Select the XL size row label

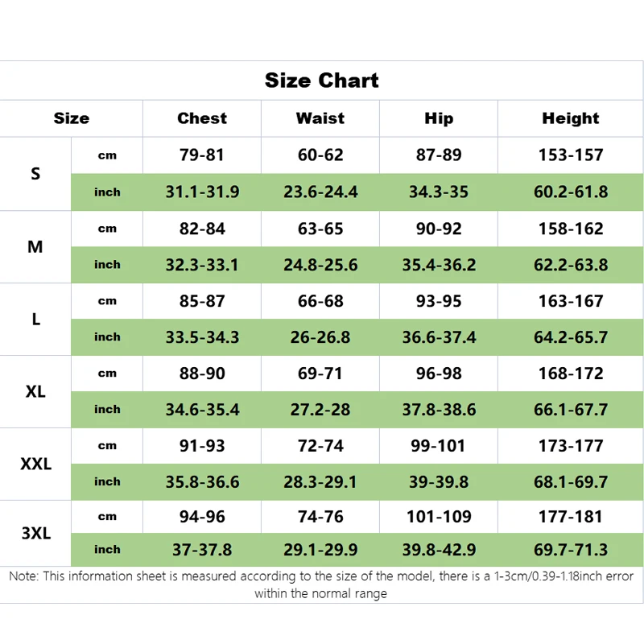pos(35,391)
